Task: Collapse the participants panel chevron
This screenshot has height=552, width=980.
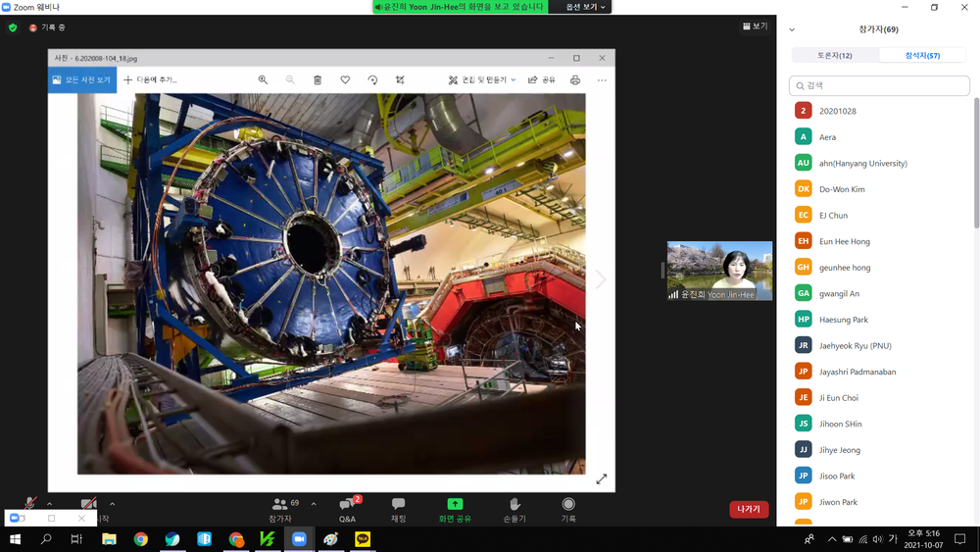Action: coord(792,29)
